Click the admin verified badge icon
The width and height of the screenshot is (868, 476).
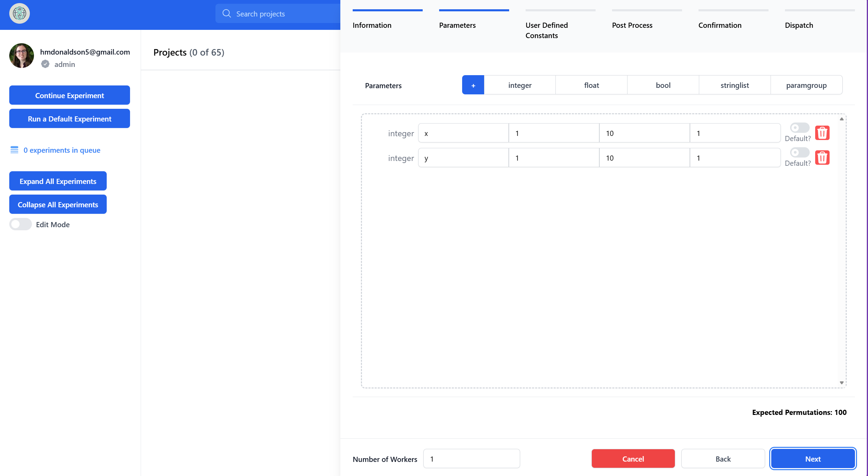click(45, 64)
